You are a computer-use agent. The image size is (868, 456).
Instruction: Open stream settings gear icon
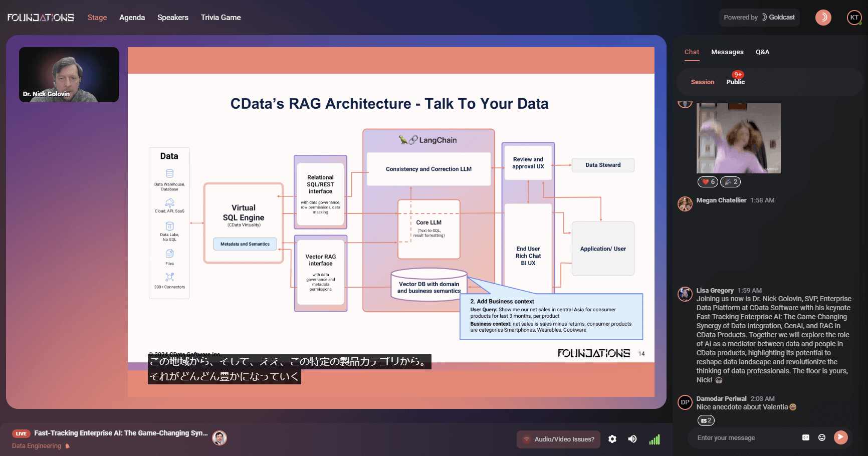(x=612, y=439)
